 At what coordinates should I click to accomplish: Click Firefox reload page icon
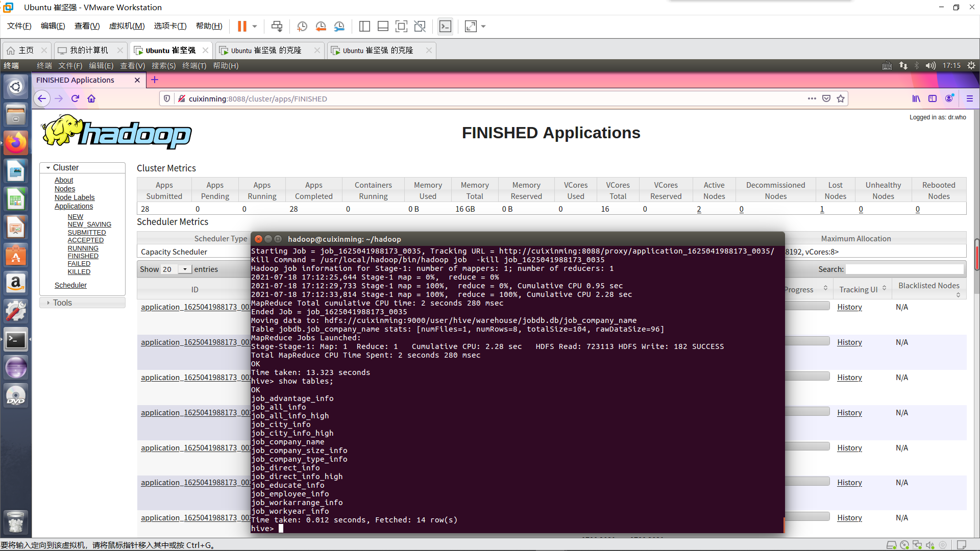(x=75, y=98)
